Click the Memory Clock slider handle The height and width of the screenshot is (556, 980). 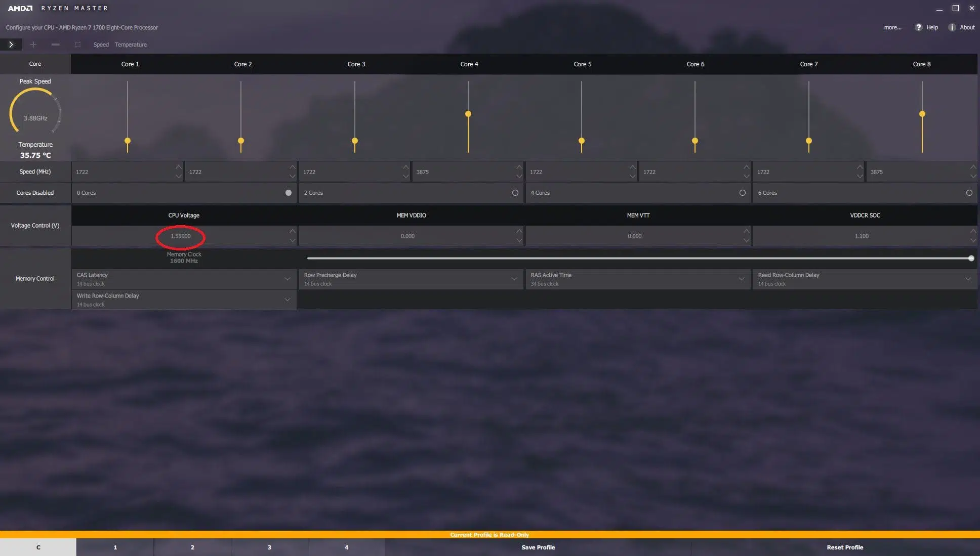tap(971, 259)
